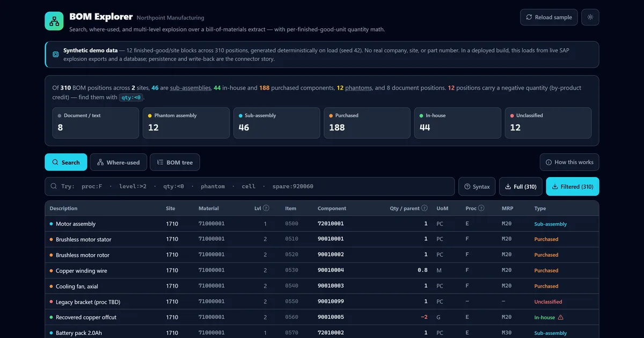
Task: Download Full (310) export
Action: coord(521,187)
